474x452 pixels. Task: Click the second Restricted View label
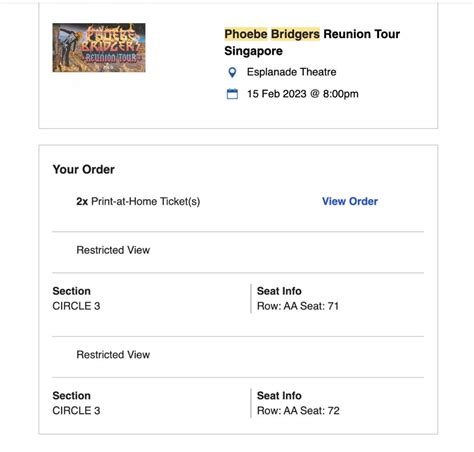point(113,355)
